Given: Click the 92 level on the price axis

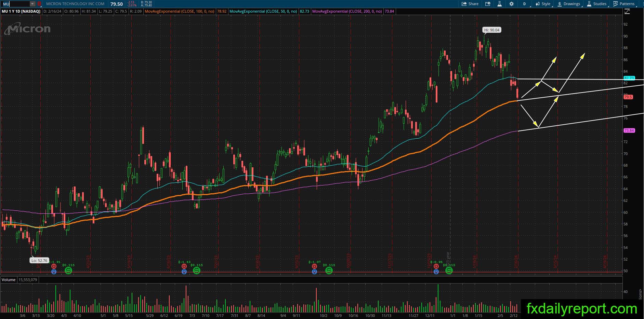Looking at the screenshot, I should pos(626,24).
